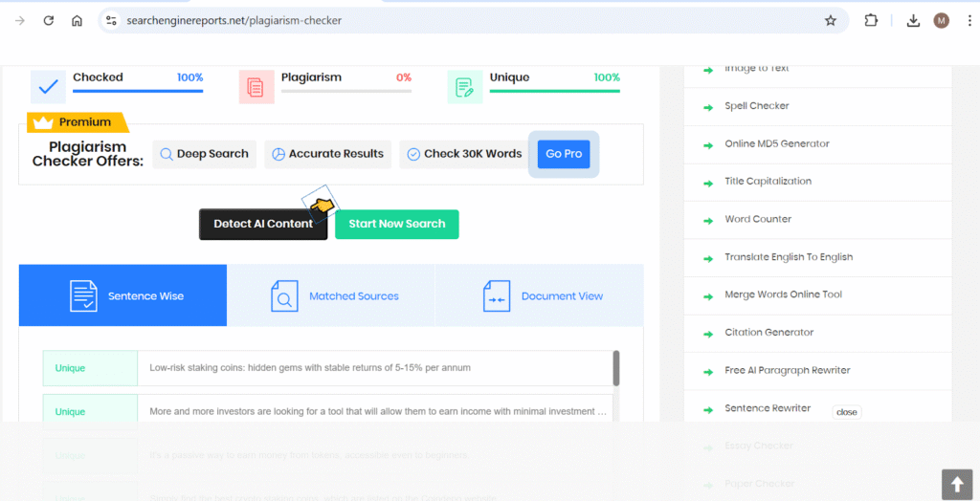This screenshot has width=980, height=501.
Task: Dismiss the ad using close button
Action: click(846, 412)
